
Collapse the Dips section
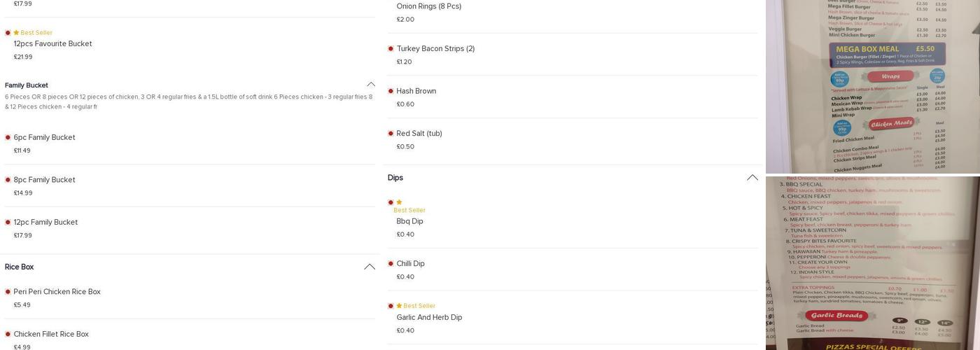click(752, 178)
